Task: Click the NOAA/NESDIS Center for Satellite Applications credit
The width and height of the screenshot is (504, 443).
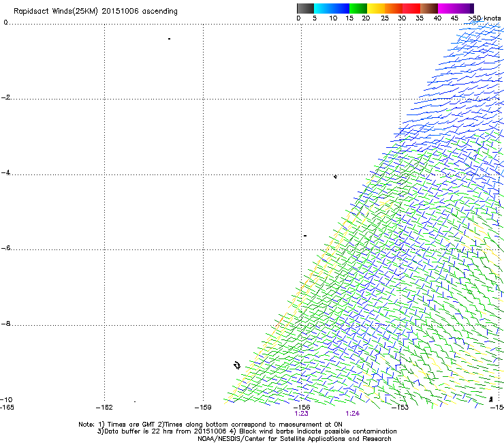Action: pyautogui.click(x=294, y=439)
